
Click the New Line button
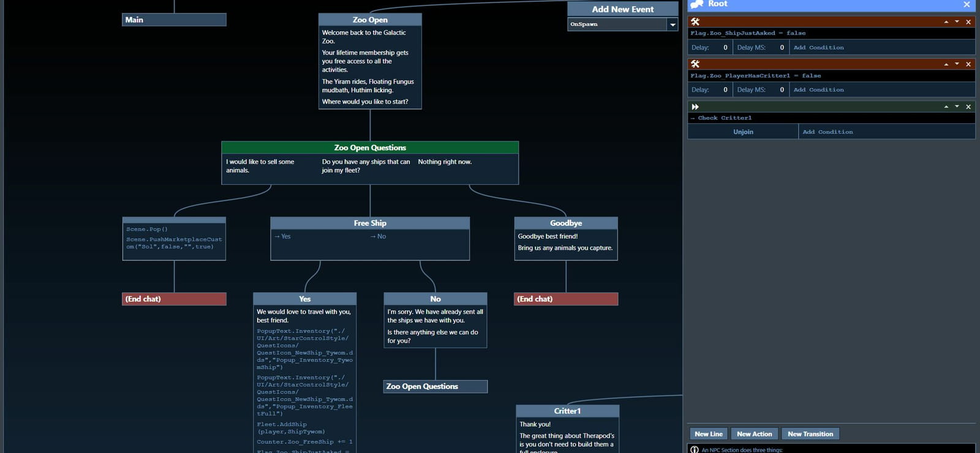point(708,434)
